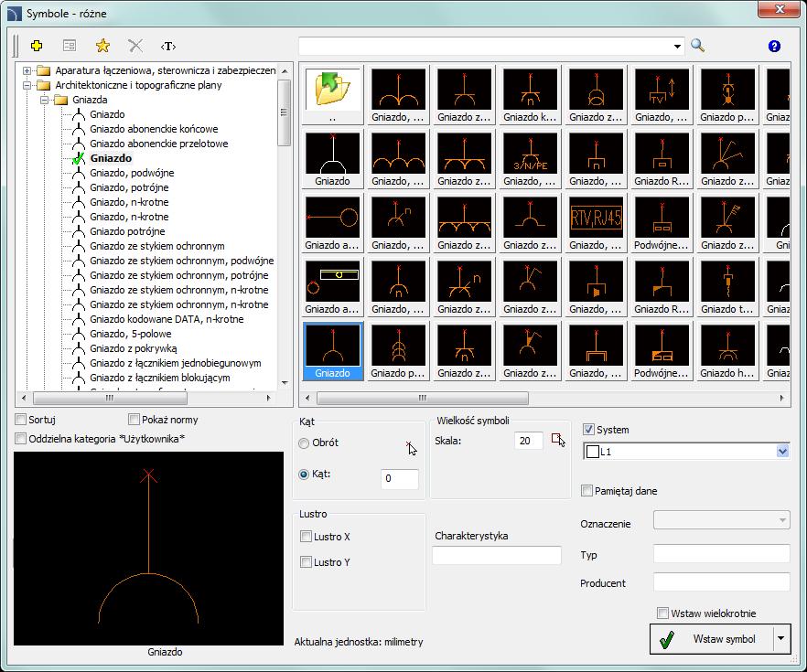Image resolution: width=807 pixels, height=672 pixels.
Task: Open the Oznaczenie dropdown
Action: pos(782,520)
